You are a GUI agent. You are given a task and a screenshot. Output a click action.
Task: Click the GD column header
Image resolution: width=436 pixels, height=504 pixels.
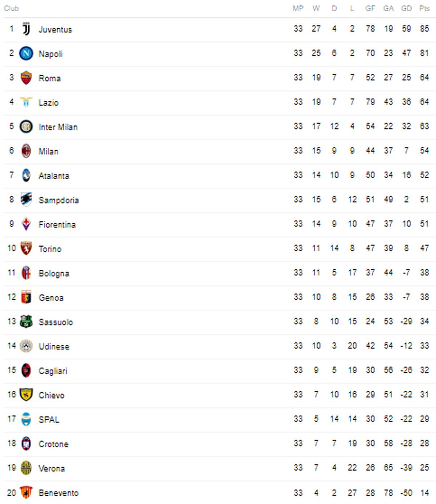tap(406, 8)
